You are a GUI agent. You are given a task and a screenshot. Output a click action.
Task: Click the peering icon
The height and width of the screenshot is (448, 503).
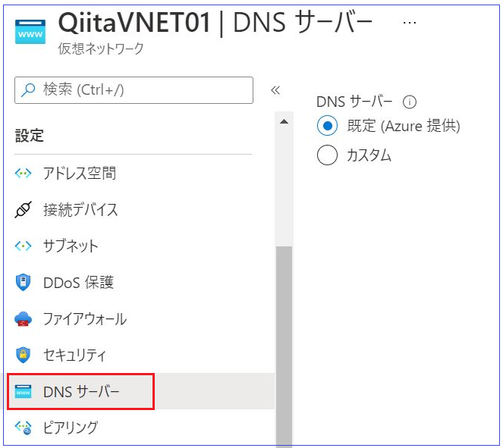pyautogui.click(x=24, y=428)
